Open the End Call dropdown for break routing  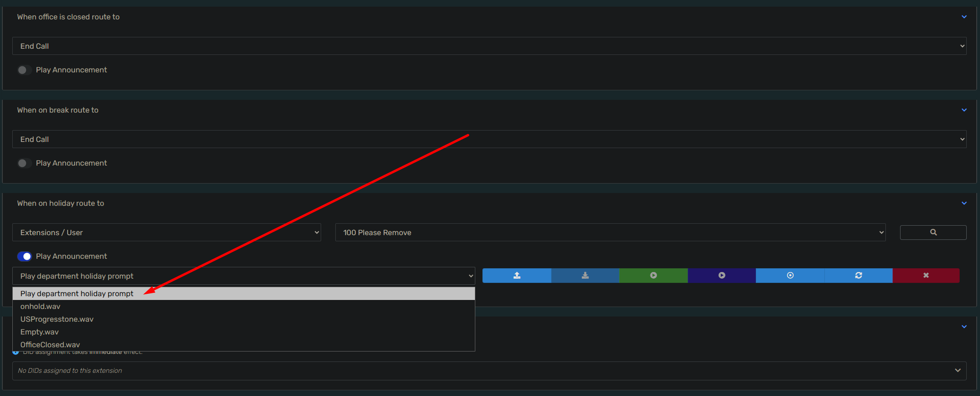[489, 139]
